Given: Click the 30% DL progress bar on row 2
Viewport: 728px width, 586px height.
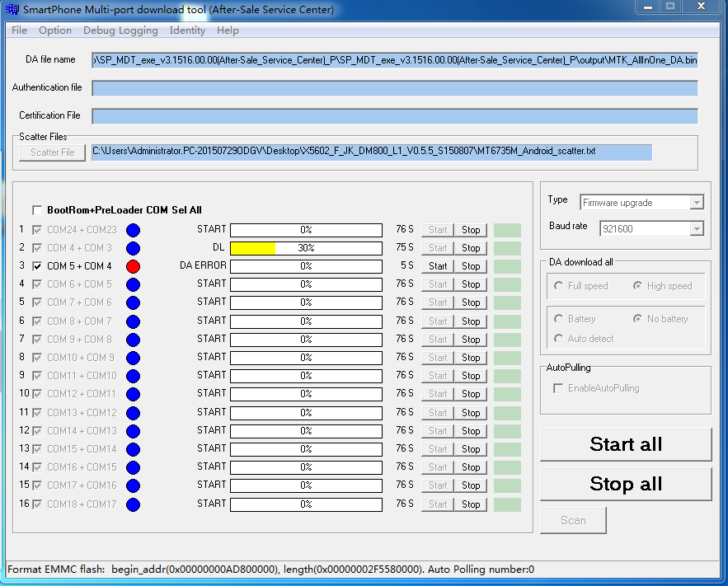Looking at the screenshot, I should (306, 248).
